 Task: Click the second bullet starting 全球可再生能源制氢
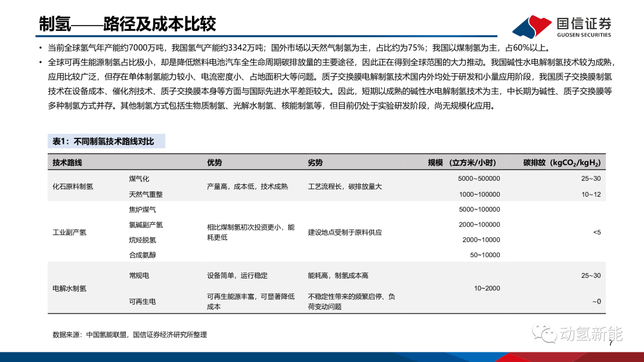332,84
